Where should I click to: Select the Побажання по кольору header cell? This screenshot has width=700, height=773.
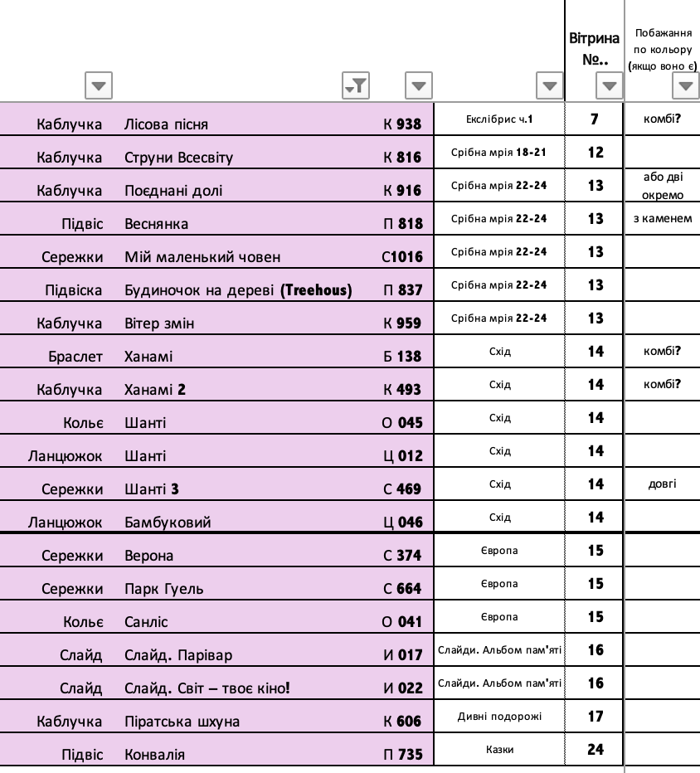(663, 49)
